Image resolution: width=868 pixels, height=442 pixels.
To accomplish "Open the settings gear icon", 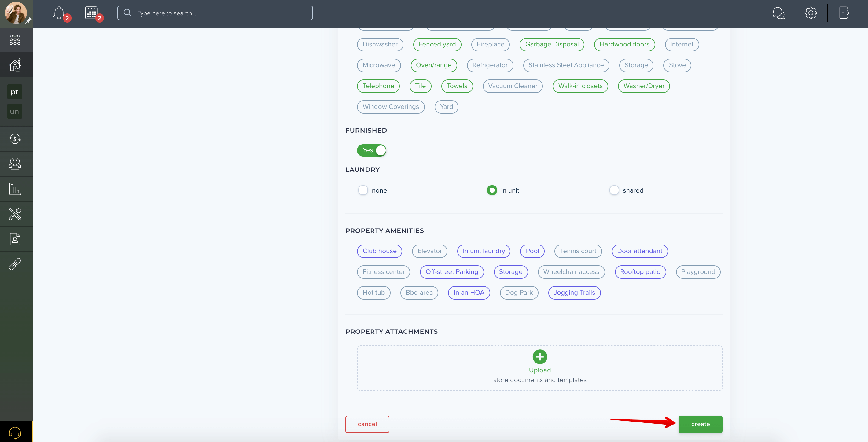I will (810, 13).
